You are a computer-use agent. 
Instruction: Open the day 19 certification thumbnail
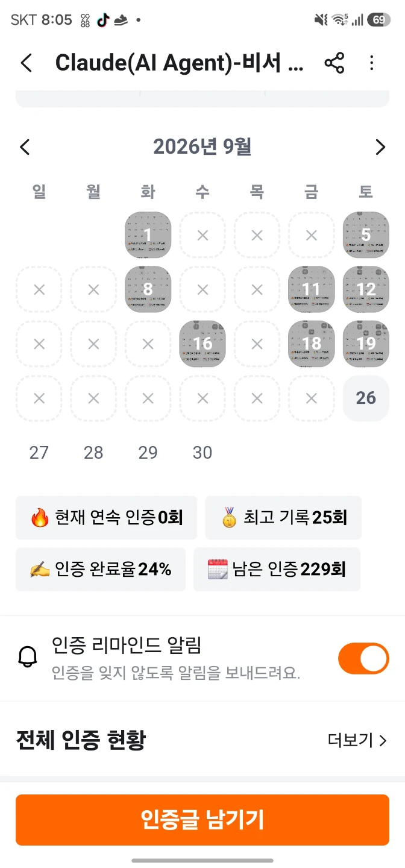pyautogui.click(x=366, y=344)
